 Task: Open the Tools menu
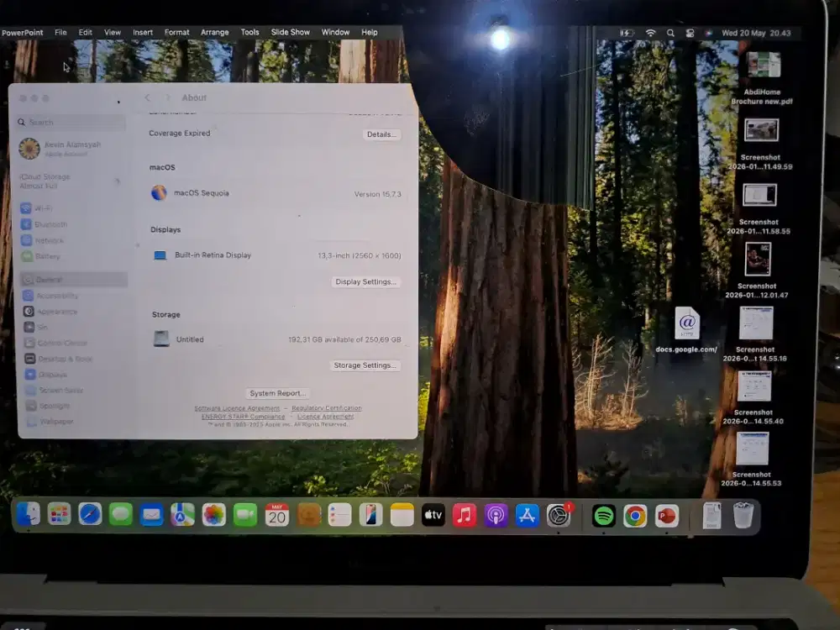click(249, 32)
